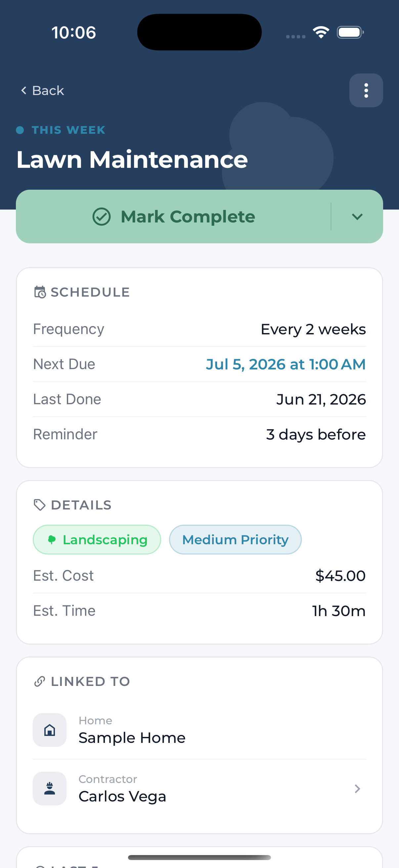
Task: Tap the Reminder 3 days before row
Action: coord(199,434)
